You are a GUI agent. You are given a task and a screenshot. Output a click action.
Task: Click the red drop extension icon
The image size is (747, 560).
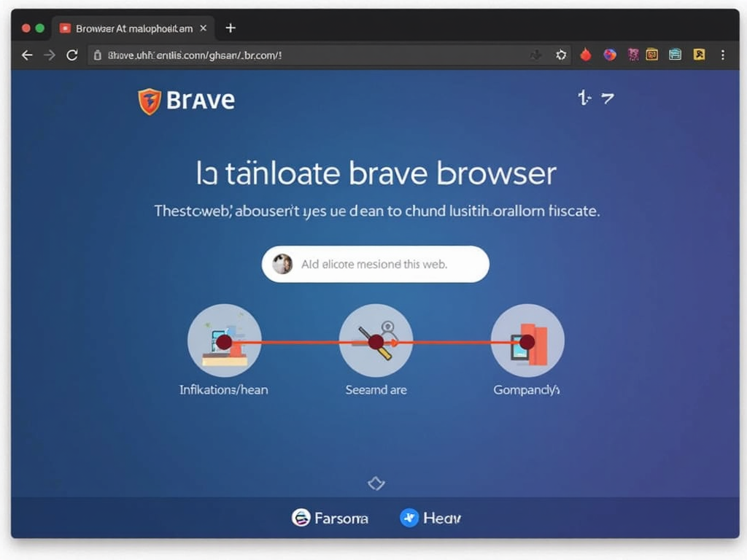pyautogui.click(x=586, y=55)
